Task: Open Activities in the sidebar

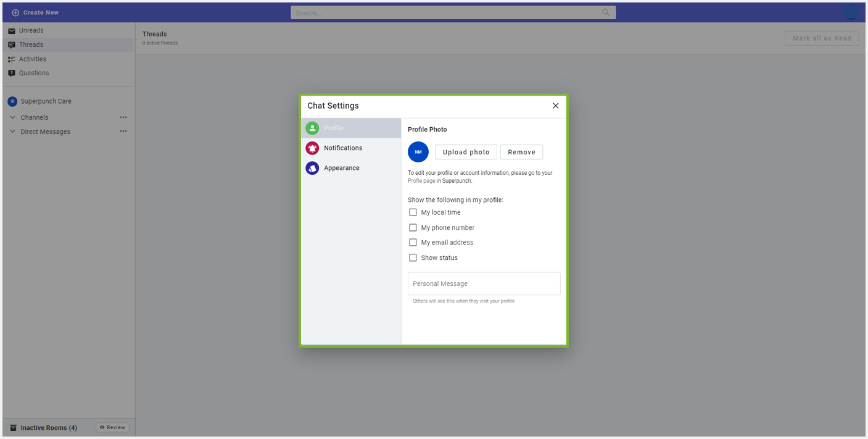Action: point(32,59)
